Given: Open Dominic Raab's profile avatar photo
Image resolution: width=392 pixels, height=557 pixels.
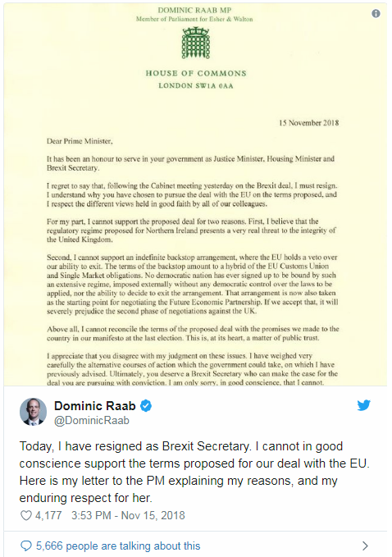Looking at the screenshot, I should [33, 412].
